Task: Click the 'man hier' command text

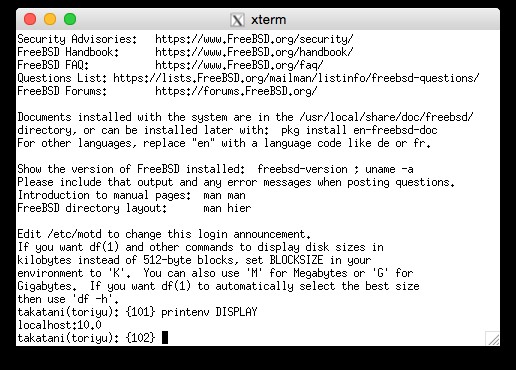Action: (227, 208)
